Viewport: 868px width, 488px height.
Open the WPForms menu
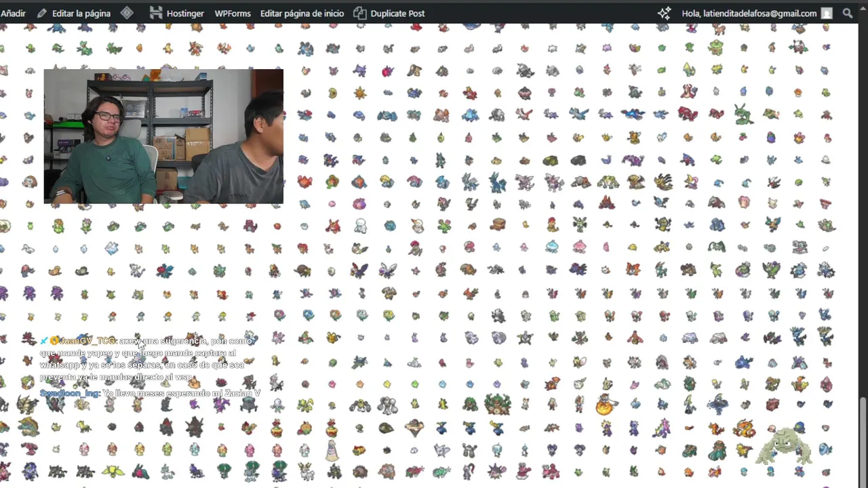pyautogui.click(x=233, y=13)
